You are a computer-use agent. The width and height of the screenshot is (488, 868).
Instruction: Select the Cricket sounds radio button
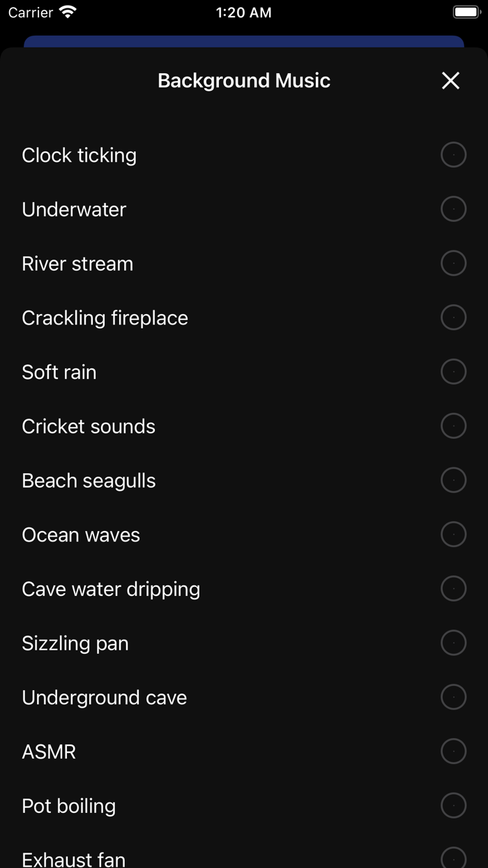pyautogui.click(x=453, y=426)
